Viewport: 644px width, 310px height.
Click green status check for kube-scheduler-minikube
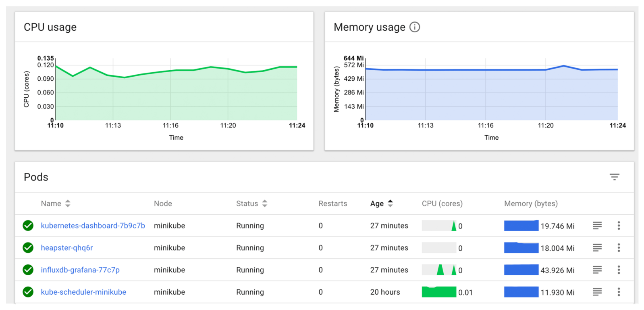point(28,292)
